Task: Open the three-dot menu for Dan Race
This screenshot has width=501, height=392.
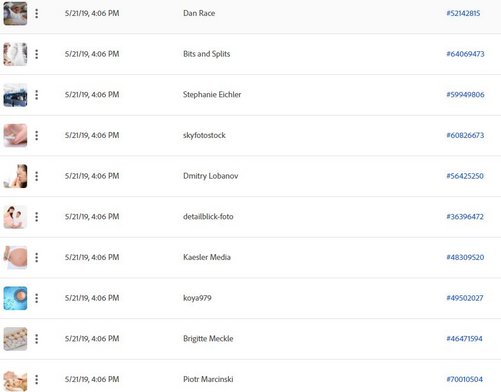Action: click(37, 13)
